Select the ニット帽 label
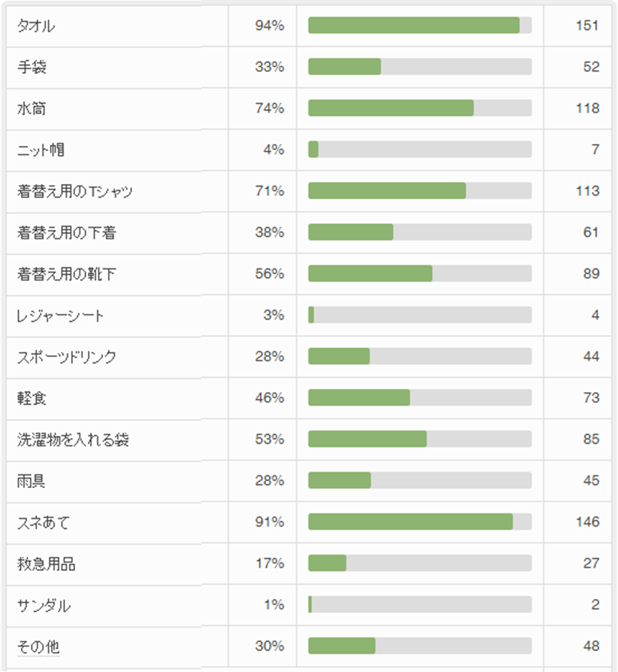This screenshot has height=672, width=618. coord(41,150)
